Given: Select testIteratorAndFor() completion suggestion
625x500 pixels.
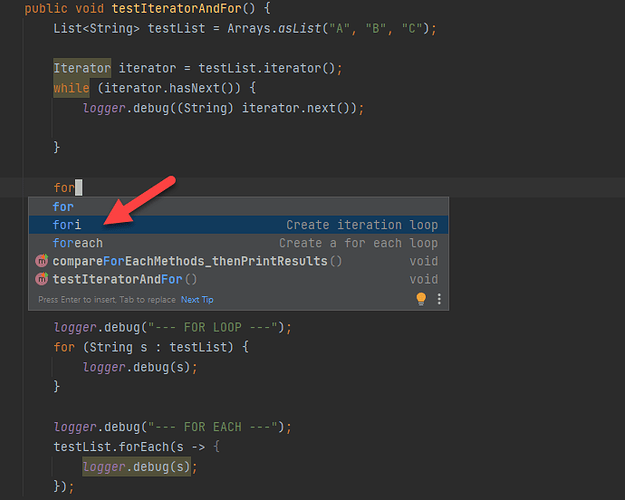Looking at the screenshot, I should click(x=238, y=279).
